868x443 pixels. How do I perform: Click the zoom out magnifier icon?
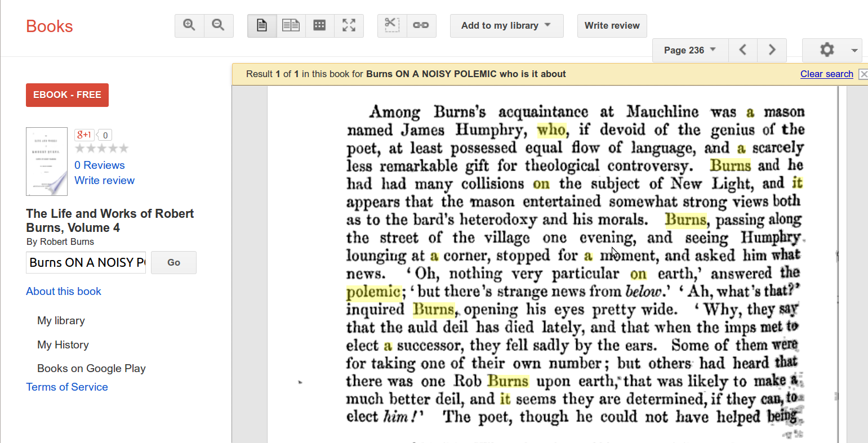point(219,25)
